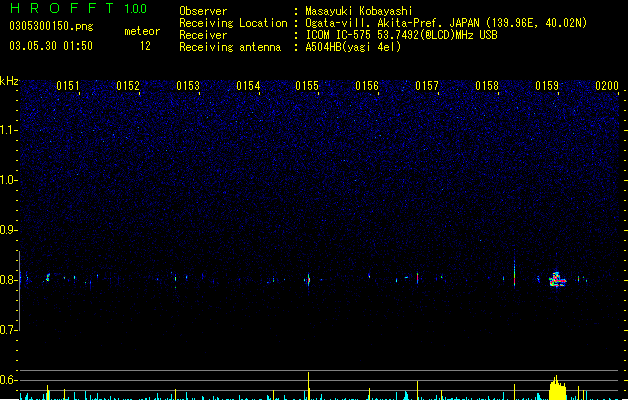629x400 pixels.
Task: Click the thick yellow intensity block below 0159
Action: click(x=557, y=388)
